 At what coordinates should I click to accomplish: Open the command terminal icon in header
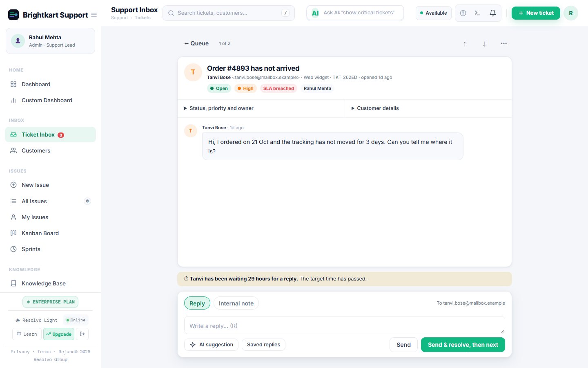pos(477,13)
